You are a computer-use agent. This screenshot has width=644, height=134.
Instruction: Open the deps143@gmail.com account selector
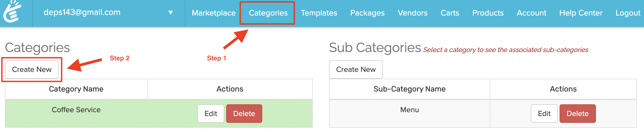coord(109,13)
